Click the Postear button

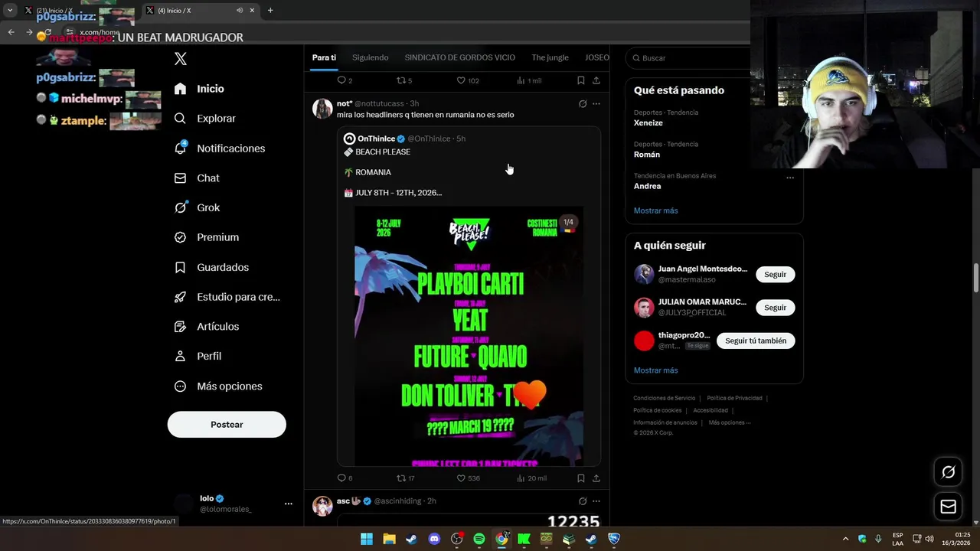point(227,425)
